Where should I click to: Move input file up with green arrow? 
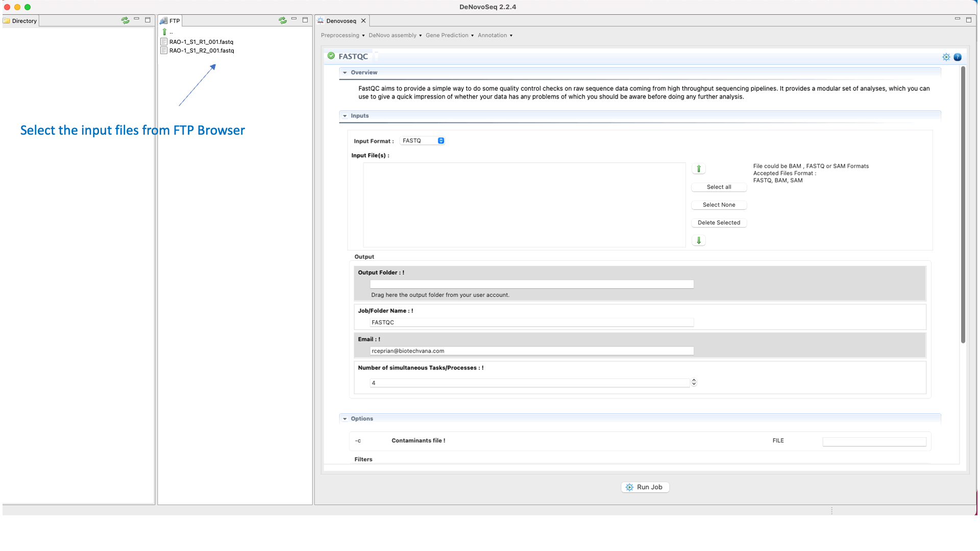(698, 169)
